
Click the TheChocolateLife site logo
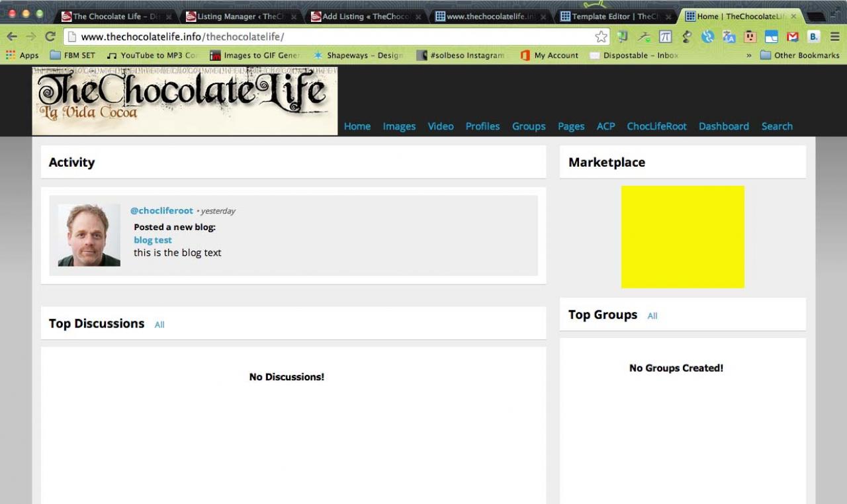pos(185,101)
